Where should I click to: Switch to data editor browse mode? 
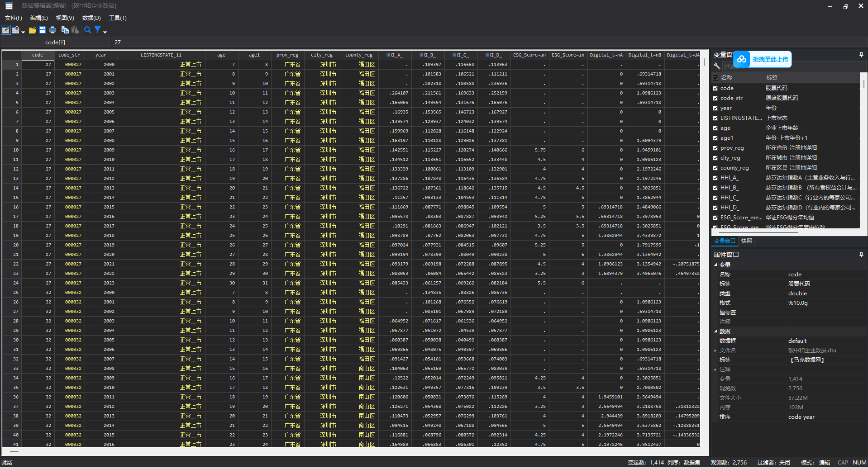(16, 30)
